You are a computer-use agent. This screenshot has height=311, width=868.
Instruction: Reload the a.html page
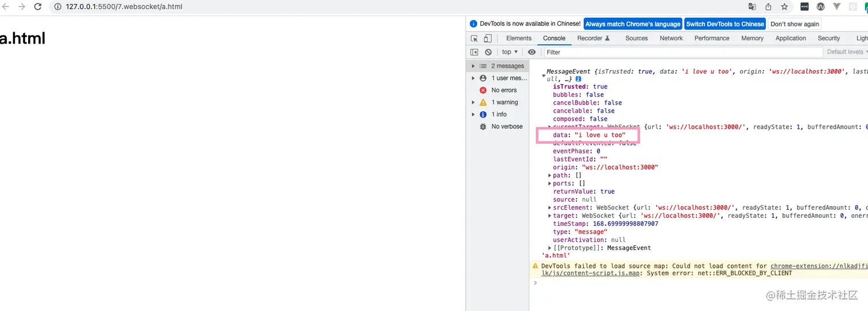[x=38, y=7]
